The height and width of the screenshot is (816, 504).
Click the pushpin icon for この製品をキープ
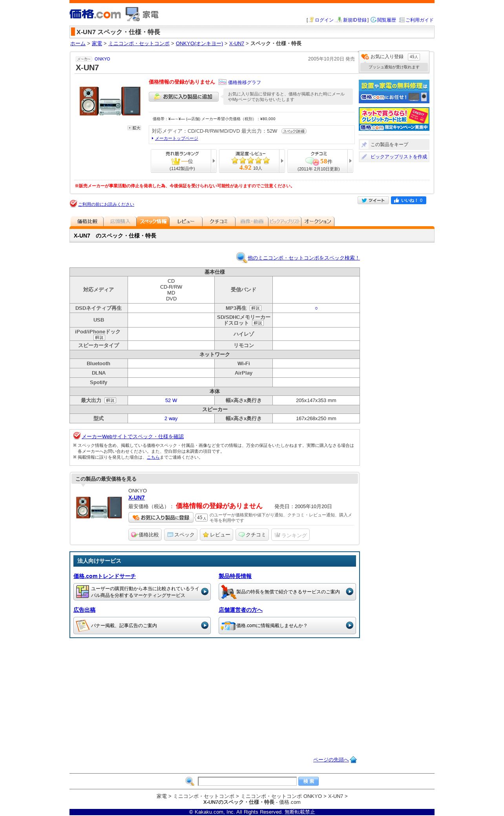pyautogui.click(x=364, y=145)
